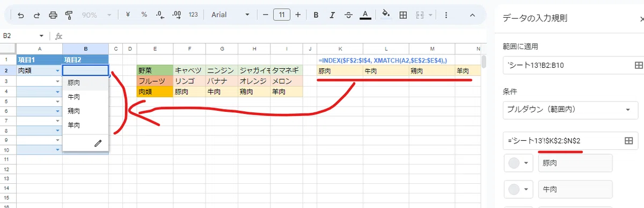This screenshot has height=208, width=644.
Task: Select the リンゴ cell
Action: pyautogui.click(x=189, y=81)
